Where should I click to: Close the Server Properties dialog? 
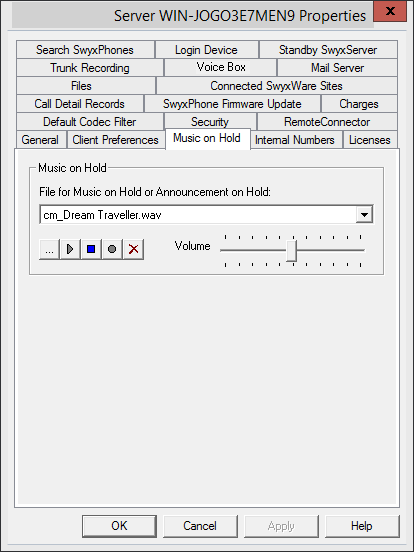click(x=390, y=11)
